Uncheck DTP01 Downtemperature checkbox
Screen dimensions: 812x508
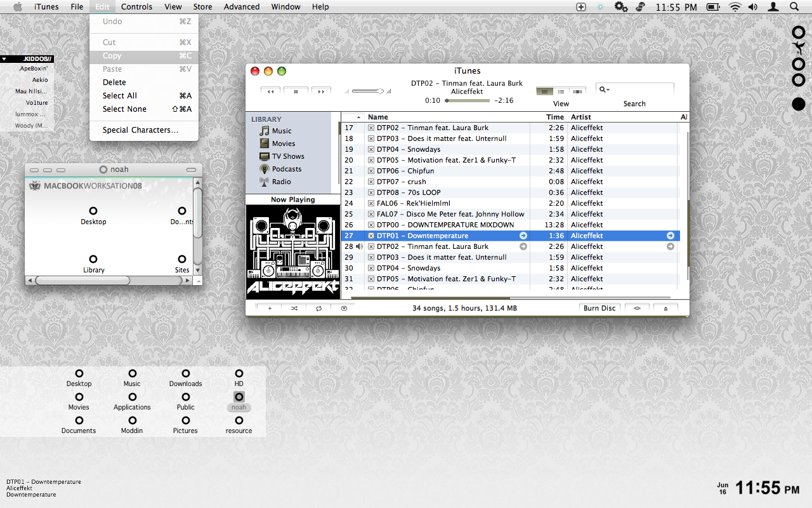(371, 236)
